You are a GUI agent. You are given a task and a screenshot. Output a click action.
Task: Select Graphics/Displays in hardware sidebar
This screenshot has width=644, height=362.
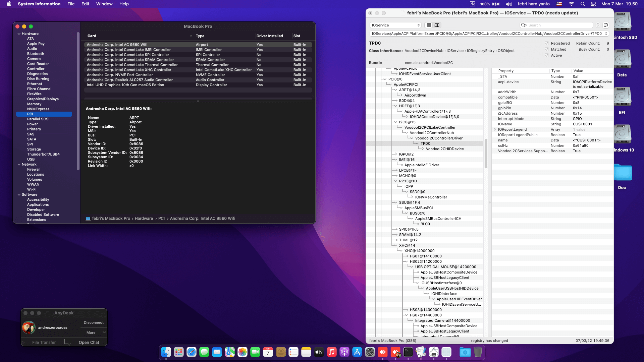(x=43, y=99)
